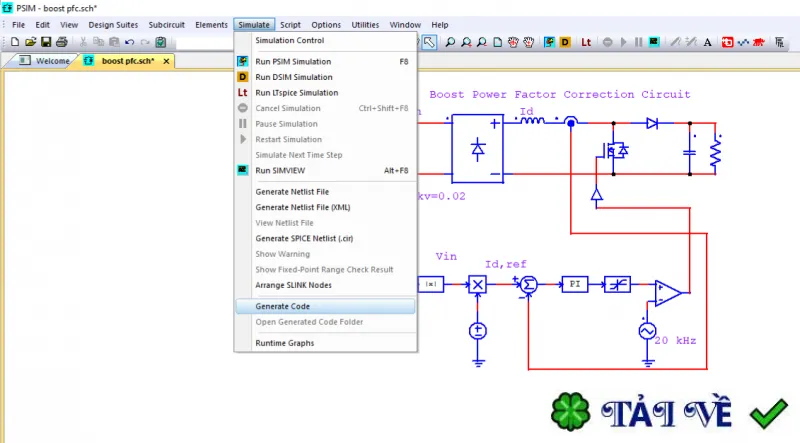This screenshot has width=800, height=443.
Task: Click the orange D DSIM toolbar icon
Action: [x=565, y=42]
